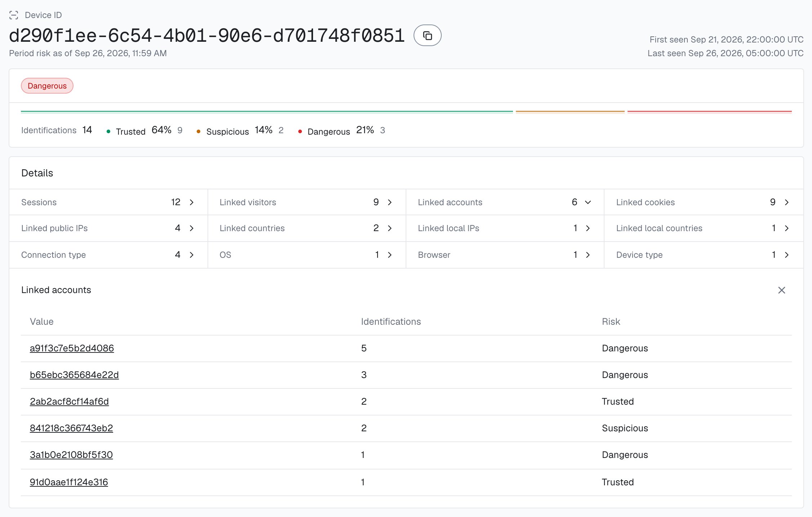Click identifications count 3 for b65ebc365684e22d
812x517 pixels.
(x=364, y=375)
